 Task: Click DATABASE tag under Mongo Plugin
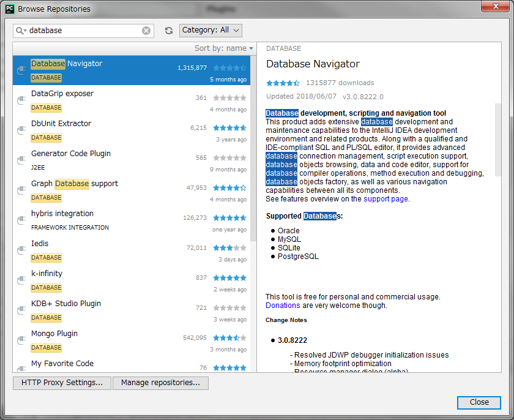pos(47,348)
